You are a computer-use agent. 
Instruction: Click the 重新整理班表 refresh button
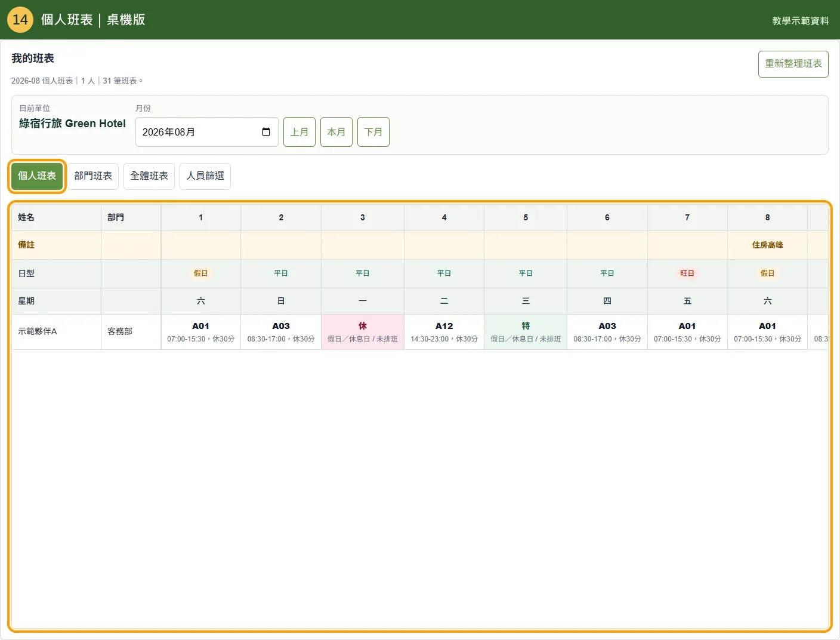click(793, 64)
